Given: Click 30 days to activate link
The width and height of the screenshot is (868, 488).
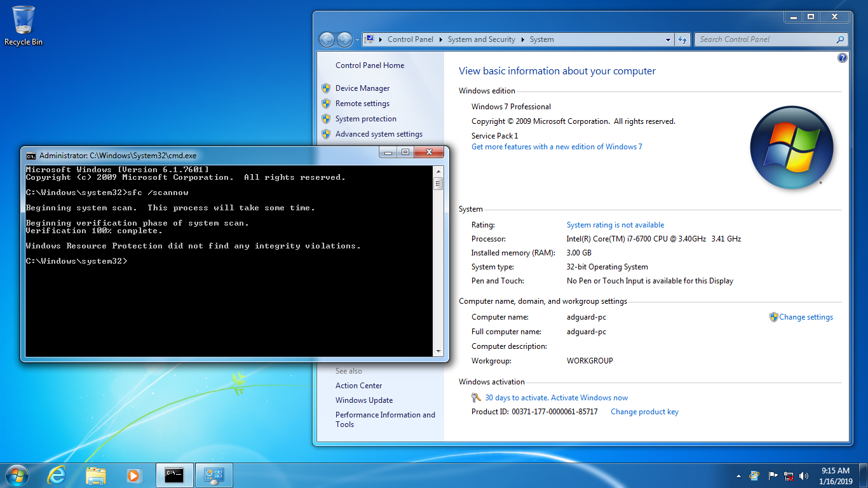Looking at the screenshot, I should tap(556, 398).
